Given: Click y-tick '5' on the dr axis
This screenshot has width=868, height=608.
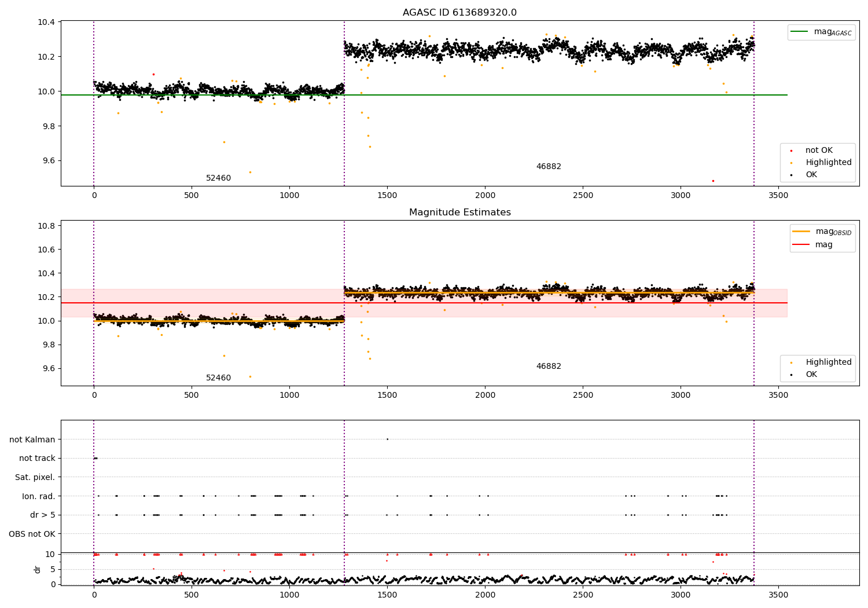Looking at the screenshot, I should (x=53, y=569).
